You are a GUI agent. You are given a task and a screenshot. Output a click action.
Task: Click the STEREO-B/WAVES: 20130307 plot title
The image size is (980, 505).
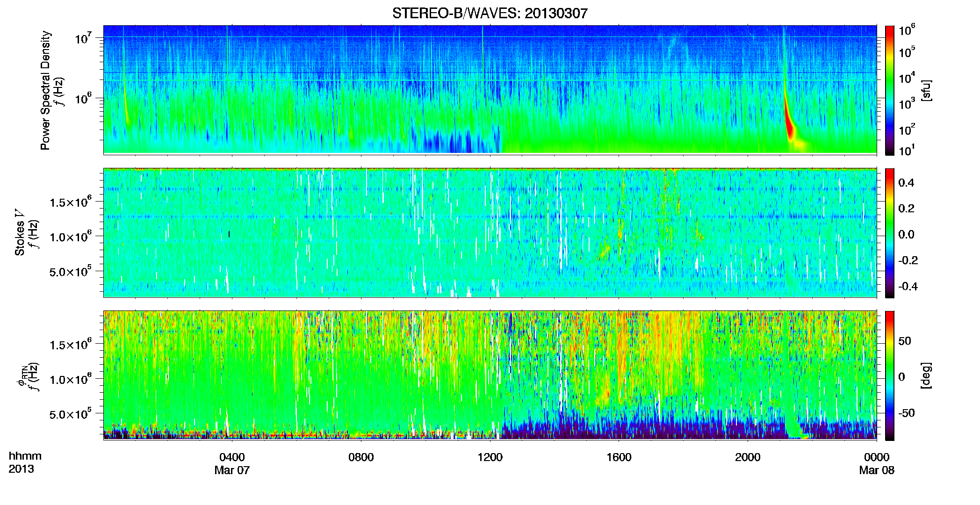click(x=490, y=13)
